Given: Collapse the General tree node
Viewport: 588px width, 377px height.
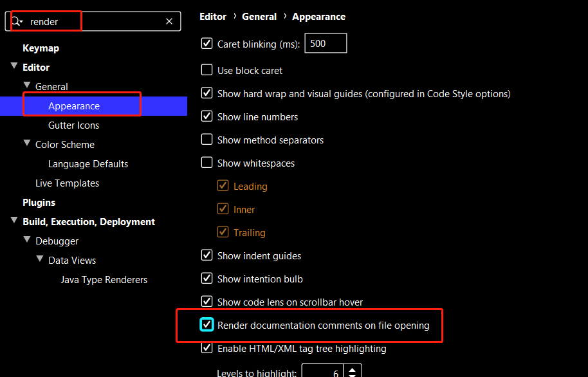Looking at the screenshot, I should 27,86.
